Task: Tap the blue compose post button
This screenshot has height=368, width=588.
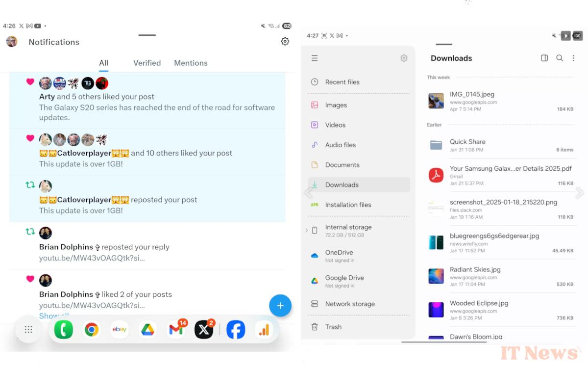Action: pyautogui.click(x=280, y=306)
